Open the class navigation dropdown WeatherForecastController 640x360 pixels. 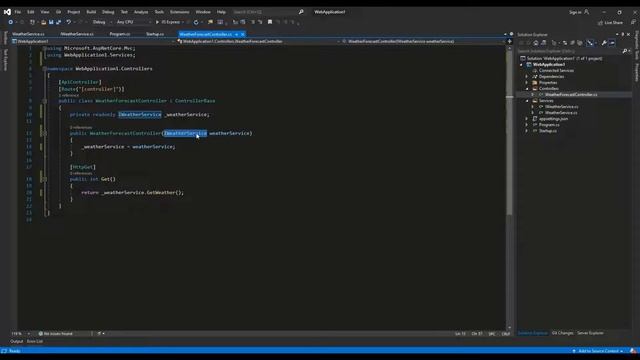tap(259, 41)
